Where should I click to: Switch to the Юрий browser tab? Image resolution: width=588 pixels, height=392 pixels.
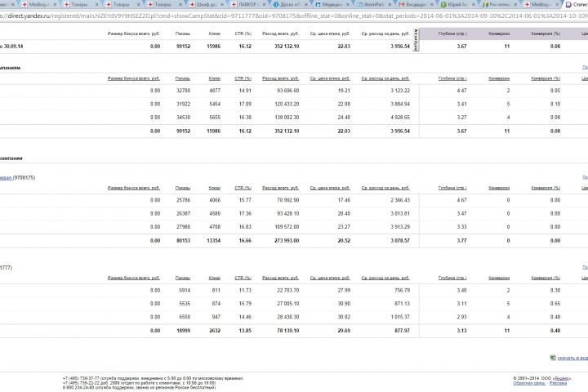point(457,5)
